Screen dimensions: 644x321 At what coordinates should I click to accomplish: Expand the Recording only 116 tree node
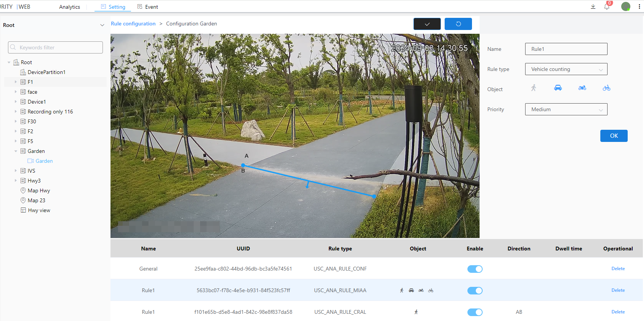click(16, 112)
